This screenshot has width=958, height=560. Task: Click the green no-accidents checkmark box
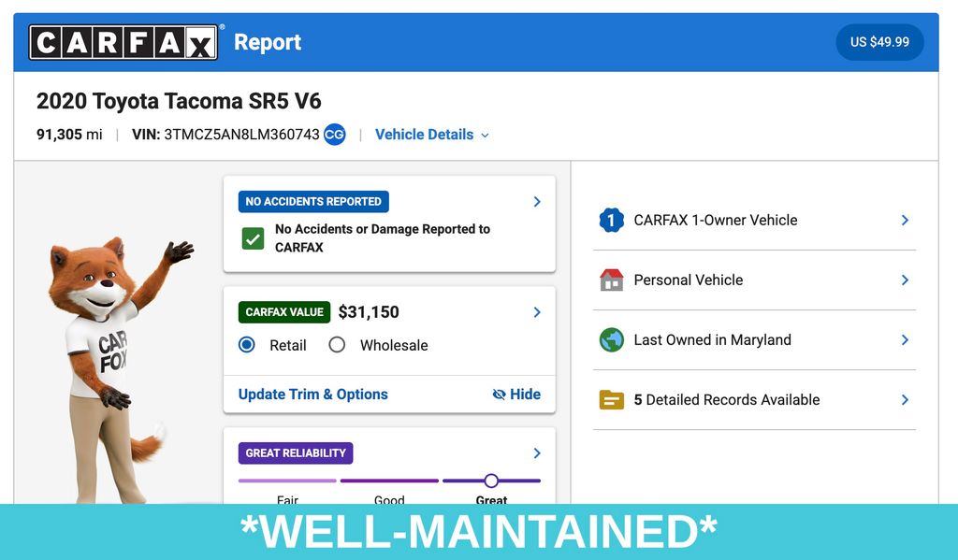(x=253, y=238)
